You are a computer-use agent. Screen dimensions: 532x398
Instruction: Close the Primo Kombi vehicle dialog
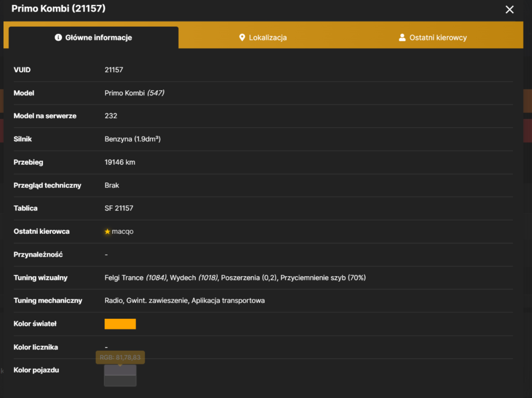(509, 10)
